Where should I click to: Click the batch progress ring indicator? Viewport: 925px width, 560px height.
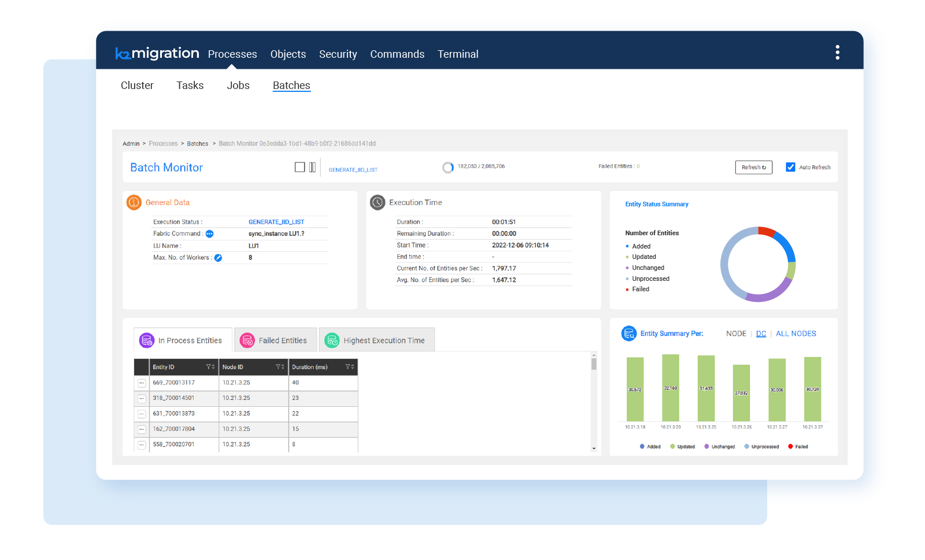coord(448,167)
